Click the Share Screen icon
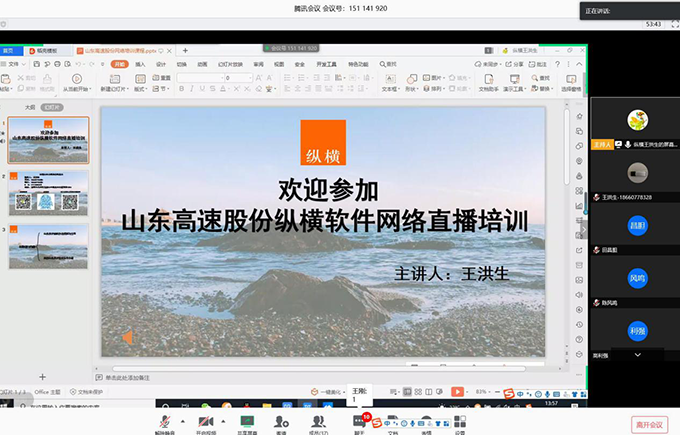 point(247,422)
